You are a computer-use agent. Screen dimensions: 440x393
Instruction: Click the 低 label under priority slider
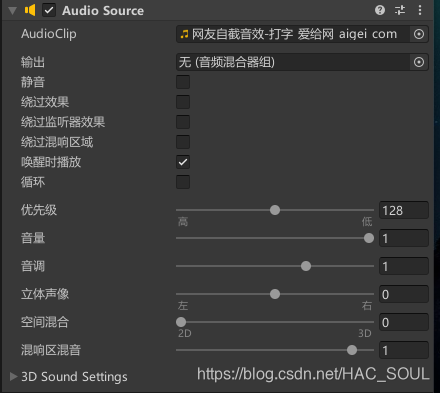click(367, 222)
